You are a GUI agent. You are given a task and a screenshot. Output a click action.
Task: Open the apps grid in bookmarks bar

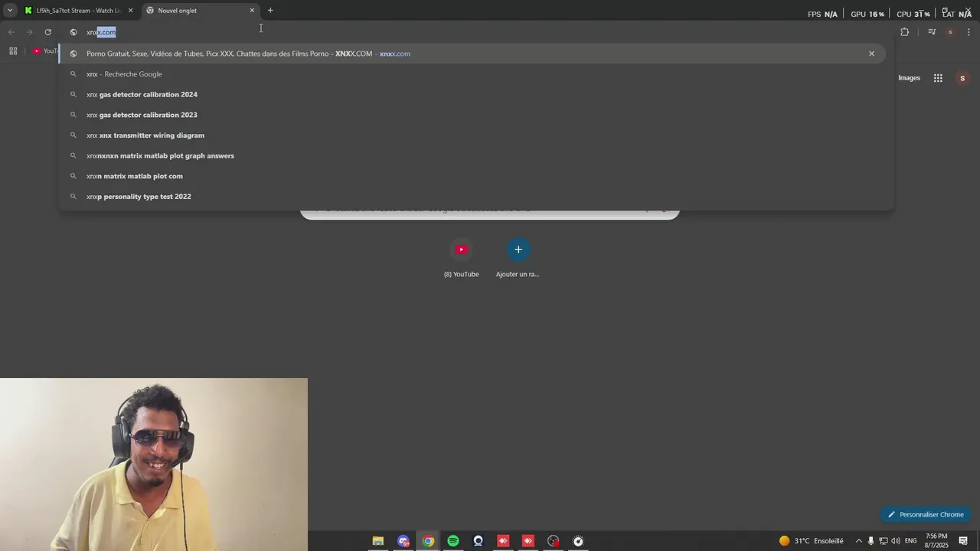(x=13, y=51)
